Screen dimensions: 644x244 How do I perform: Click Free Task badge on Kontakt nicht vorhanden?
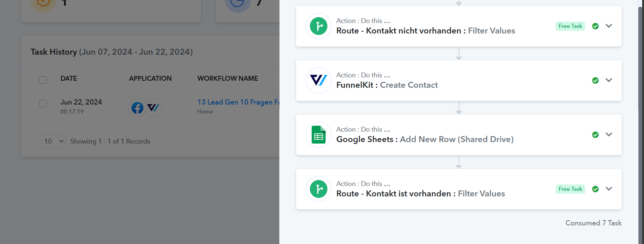click(x=570, y=26)
